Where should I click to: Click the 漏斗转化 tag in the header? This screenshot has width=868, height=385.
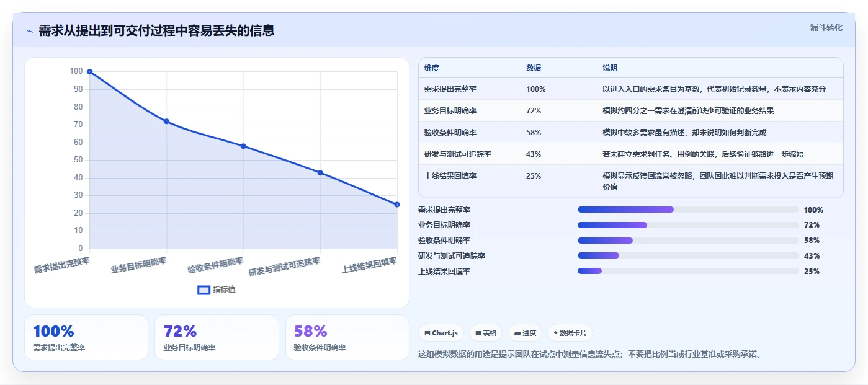click(x=826, y=27)
